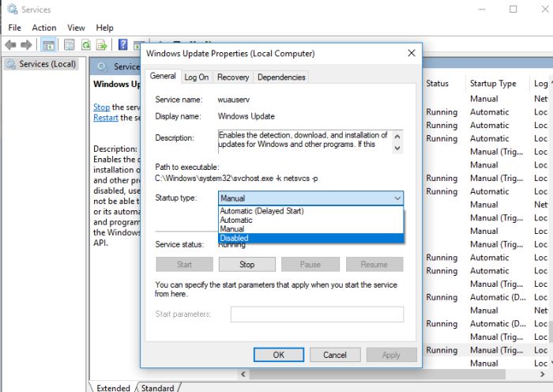The image size is (553, 392).
Task: Select the Services (Local) tree node
Action: [x=40, y=64]
